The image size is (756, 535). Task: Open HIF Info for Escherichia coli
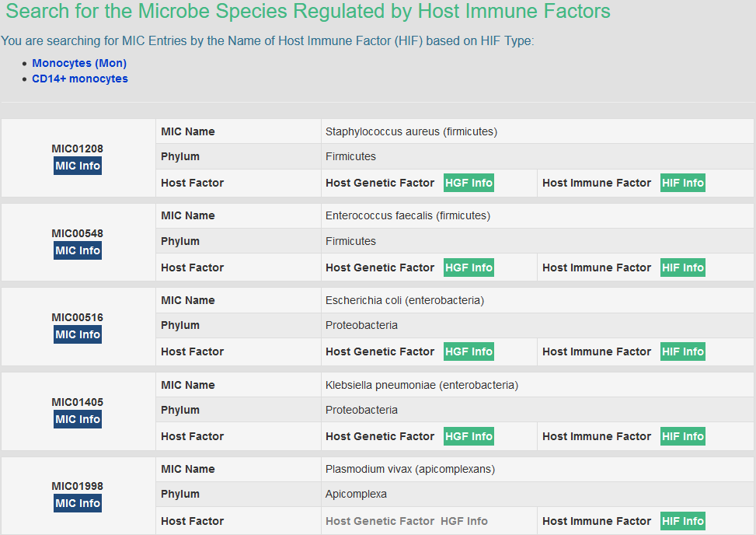tap(682, 351)
